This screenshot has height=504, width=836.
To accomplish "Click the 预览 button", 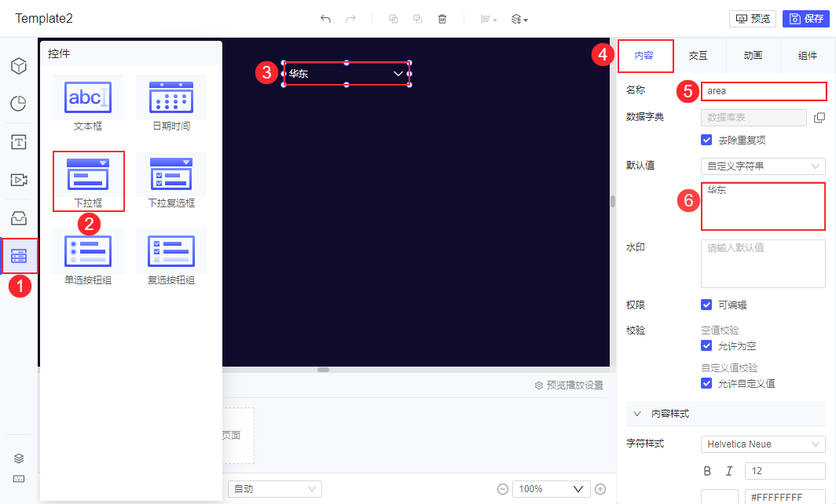I will pyautogui.click(x=752, y=18).
